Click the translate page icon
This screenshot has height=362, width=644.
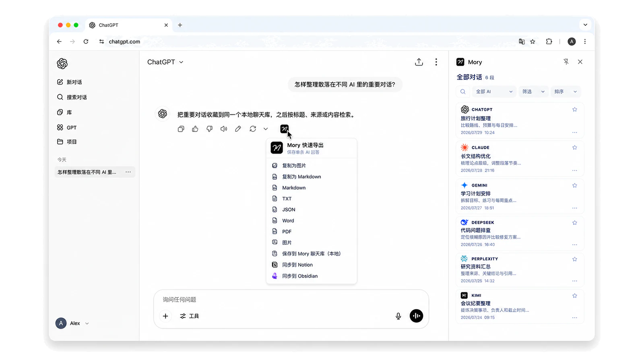522,41
